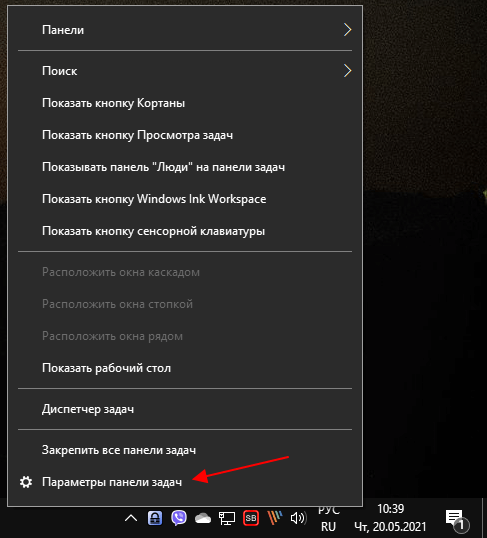Click the red SB tray icon
Screen dimensions: 487x538
click(x=251, y=518)
